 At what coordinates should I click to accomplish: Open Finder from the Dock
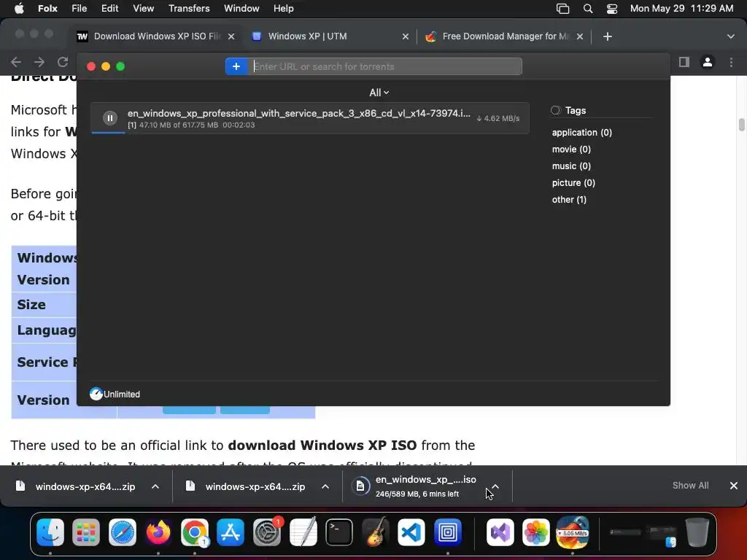coord(50,532)
